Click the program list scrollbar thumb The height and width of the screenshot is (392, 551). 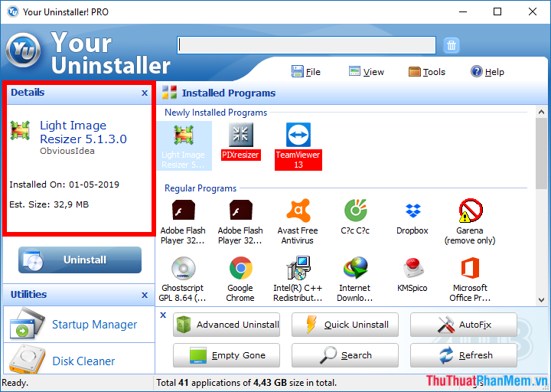click(x=541, y=154)
